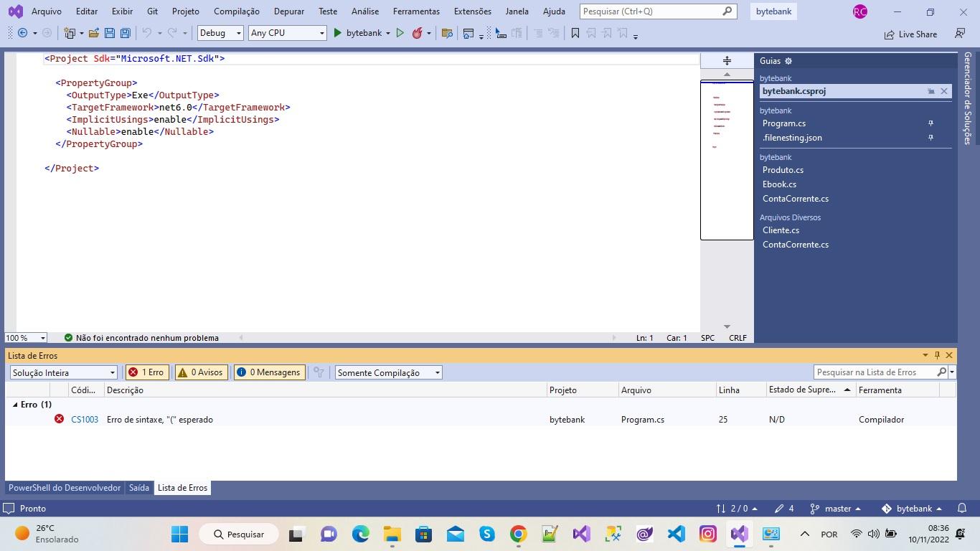Click the New Project toolbar icon

(70, 33)
